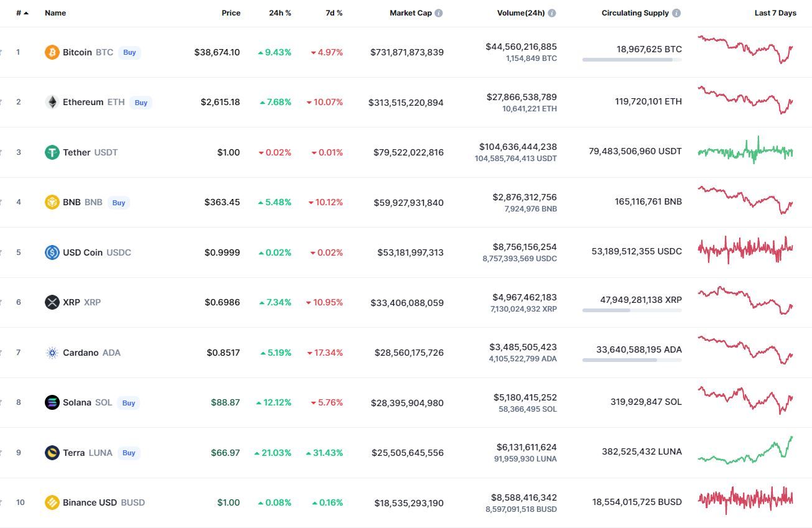The height and width of the screenshot is (528, 812).
Task: Click the Terra LUNA logo
Action: coord(52,453)
